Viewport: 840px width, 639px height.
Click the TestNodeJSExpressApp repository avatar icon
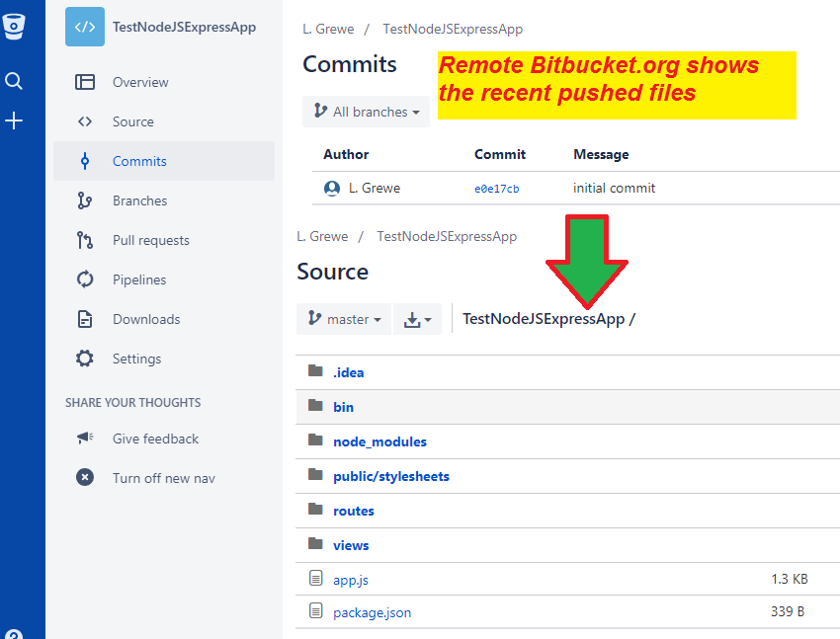pyautogui.click(x=85, y=27)
